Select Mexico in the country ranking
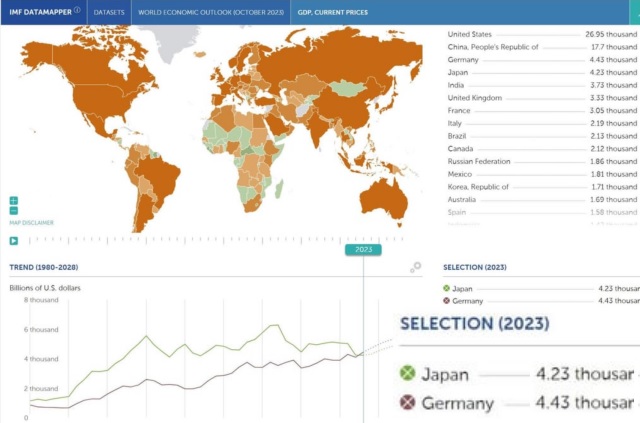640x423 pixels. click(542, 174)
